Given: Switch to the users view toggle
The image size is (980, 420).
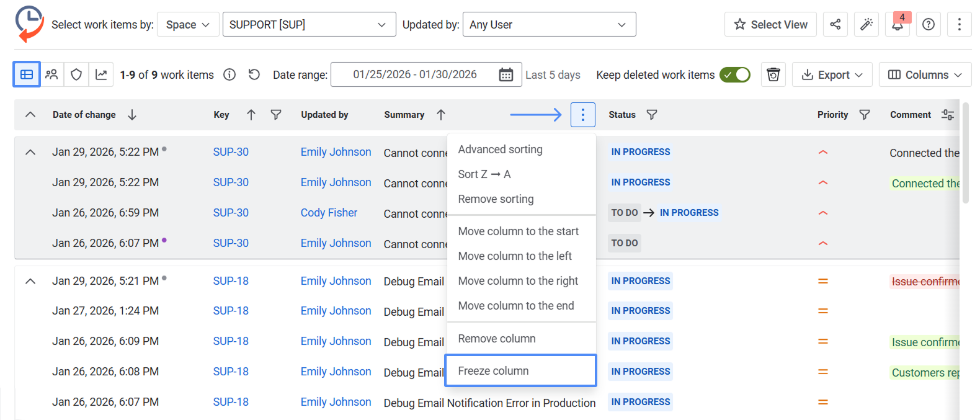Looking at the screenshot, I should point(51,74).
